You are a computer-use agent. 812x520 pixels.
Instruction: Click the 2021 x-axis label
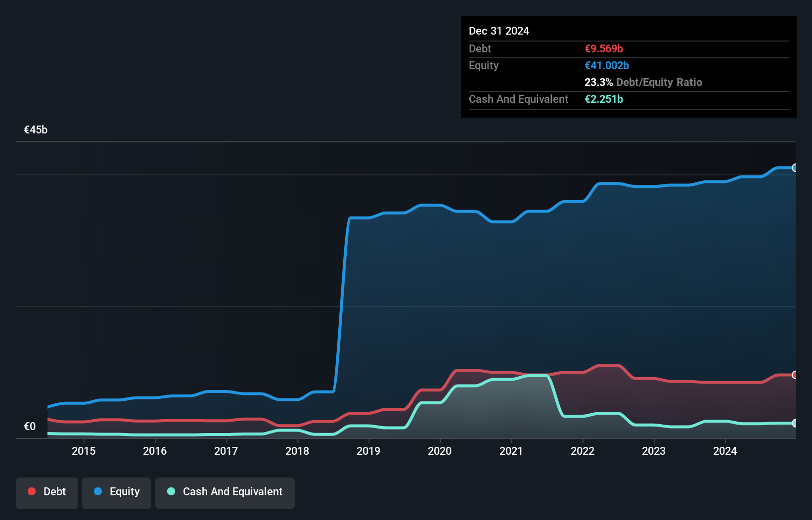(x=511, y=451)
